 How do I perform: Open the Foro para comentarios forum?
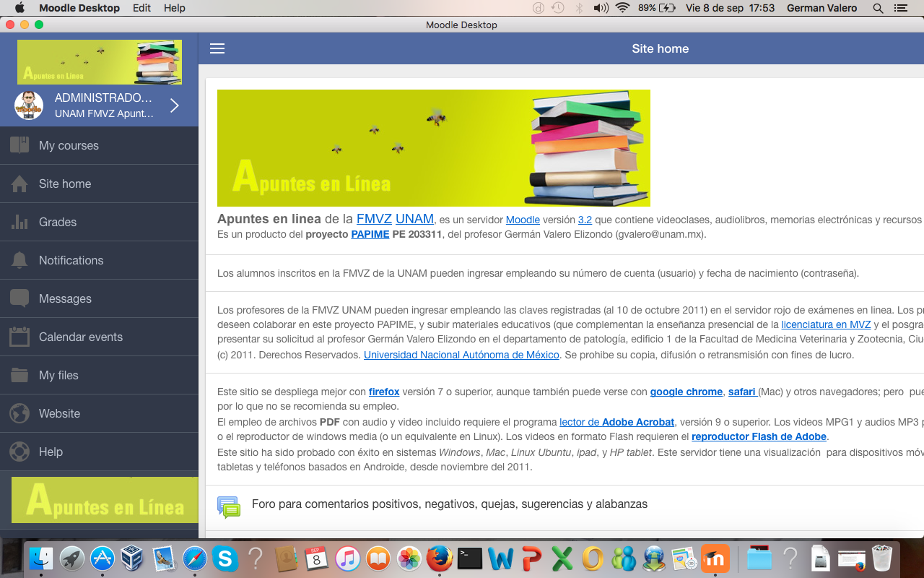450,504
